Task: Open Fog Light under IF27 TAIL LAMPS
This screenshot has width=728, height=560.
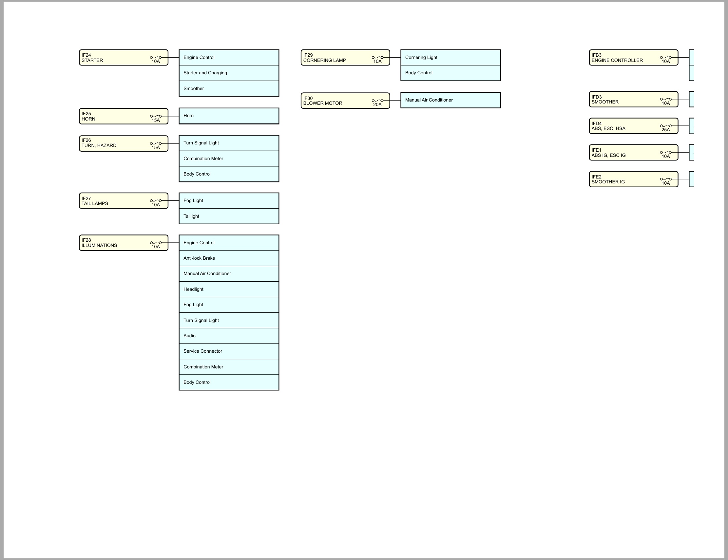Action: coord(229,200)
